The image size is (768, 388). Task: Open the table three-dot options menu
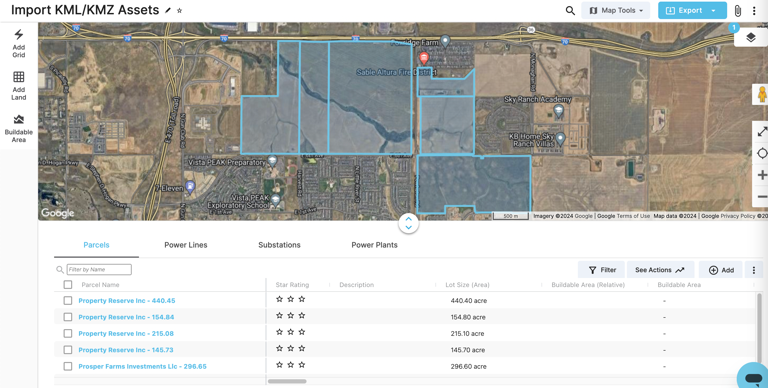[x=754, y=270]
